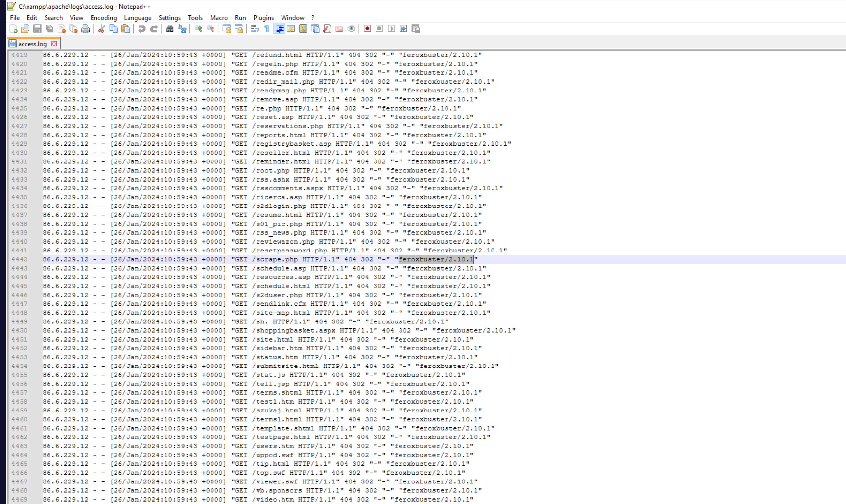Start macro recording with the red record button

367,29
